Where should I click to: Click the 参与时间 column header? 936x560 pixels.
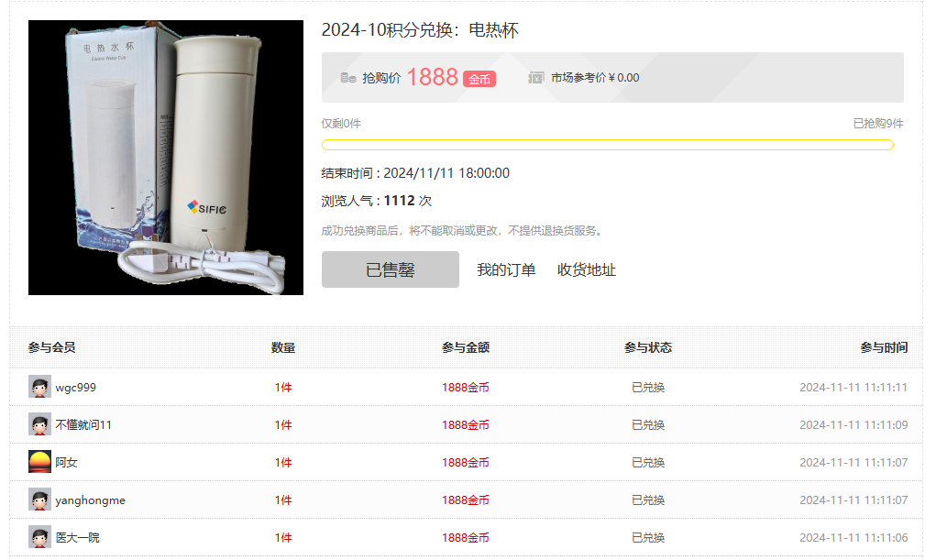(x=884, y=347)
